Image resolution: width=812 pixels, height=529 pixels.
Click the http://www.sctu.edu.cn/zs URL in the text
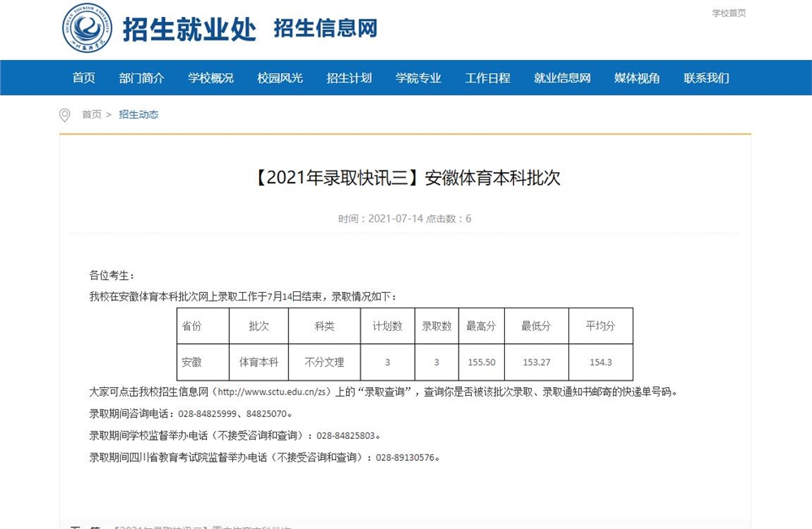tap(272, 392)
